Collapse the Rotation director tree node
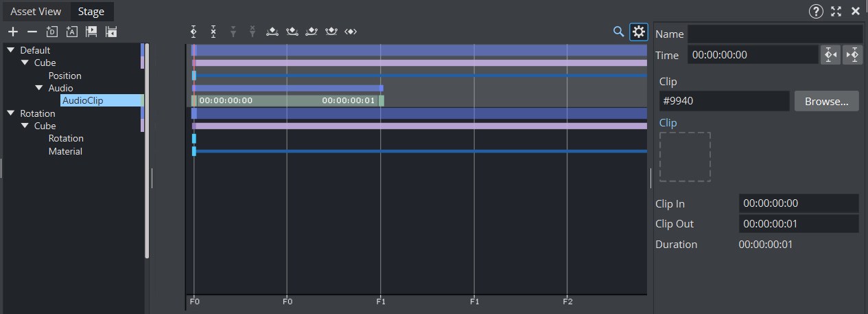This screenshot has height=314, width=868. point(10,113)
